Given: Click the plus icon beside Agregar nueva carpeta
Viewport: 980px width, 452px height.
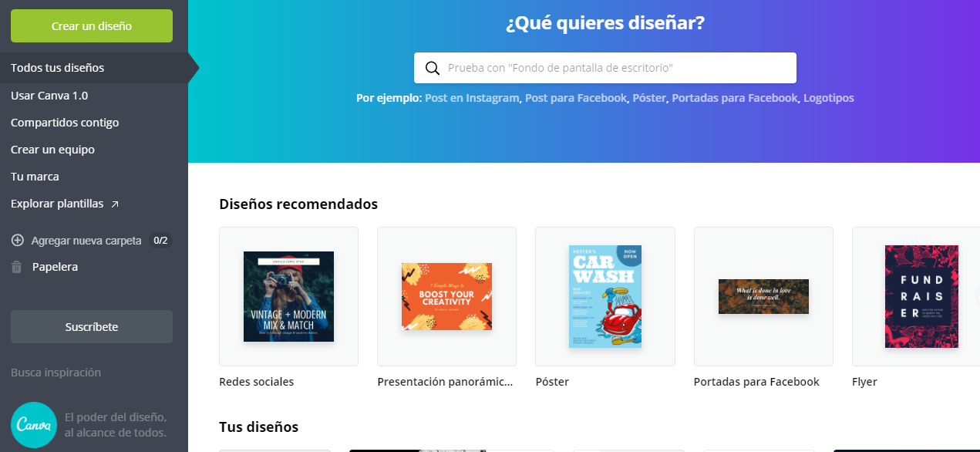Looking at the screenshot, I should 17,241.
